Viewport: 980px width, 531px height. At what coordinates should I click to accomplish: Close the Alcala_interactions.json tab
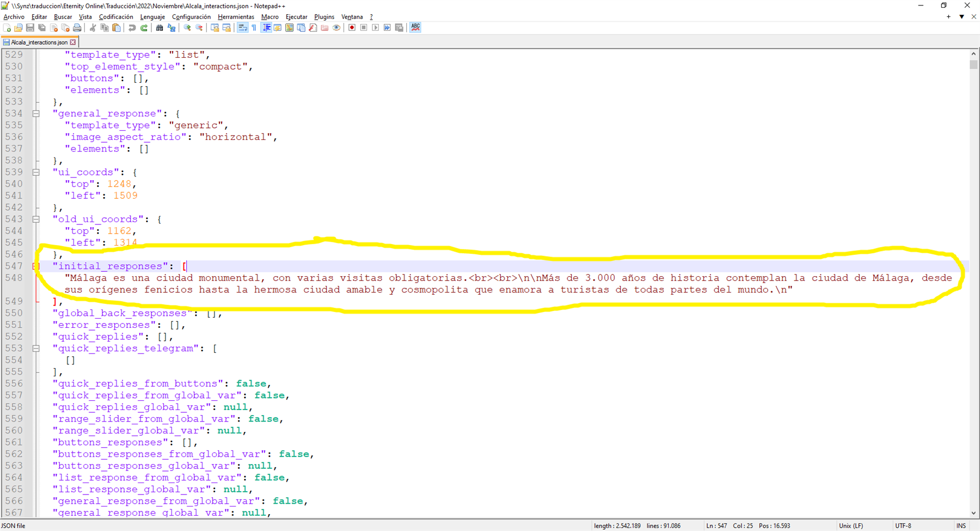point(73,42)
